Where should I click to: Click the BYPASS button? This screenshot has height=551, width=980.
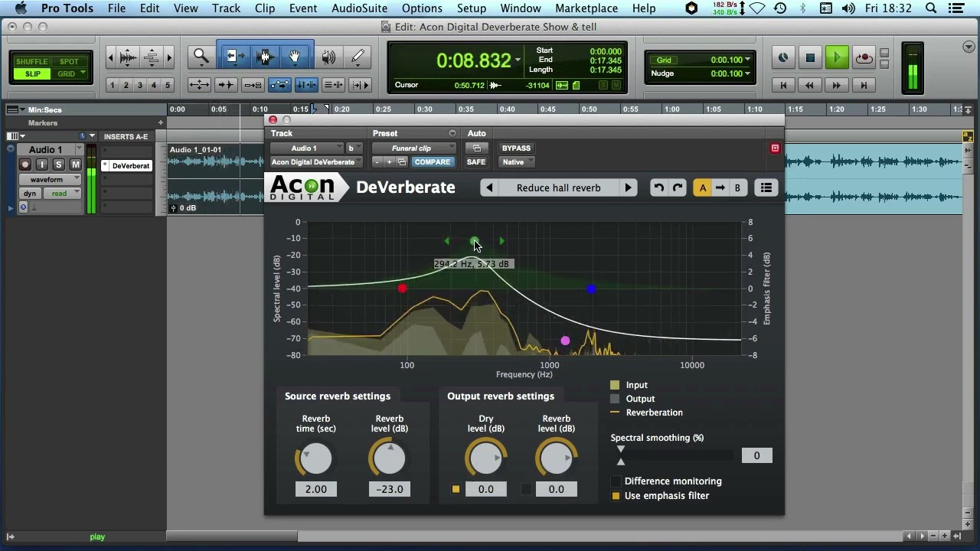click(516, 148)
